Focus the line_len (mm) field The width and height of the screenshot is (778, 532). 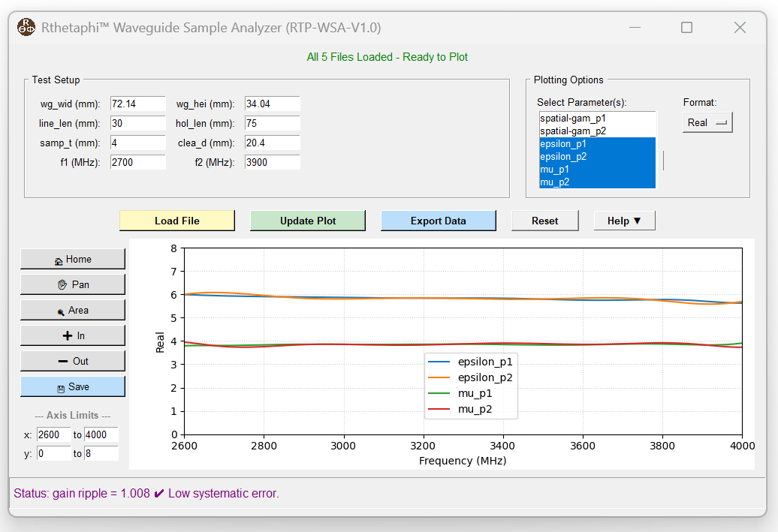pos(138,124)
